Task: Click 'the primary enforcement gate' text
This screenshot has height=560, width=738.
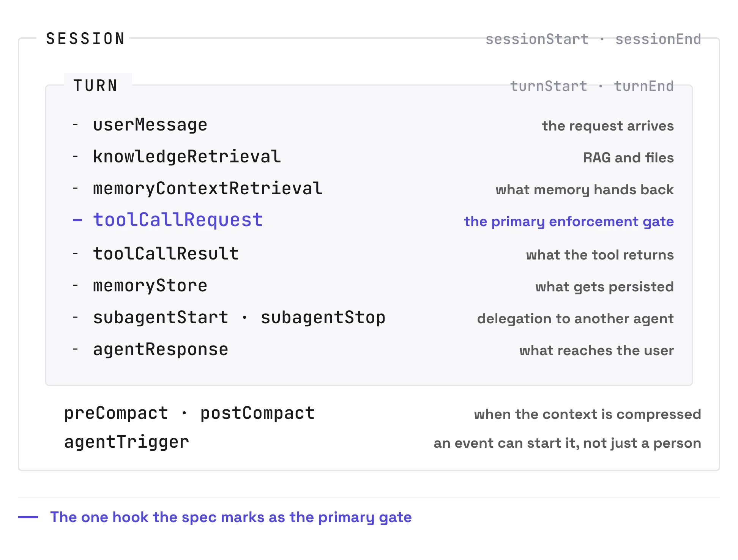Action: 569,222
